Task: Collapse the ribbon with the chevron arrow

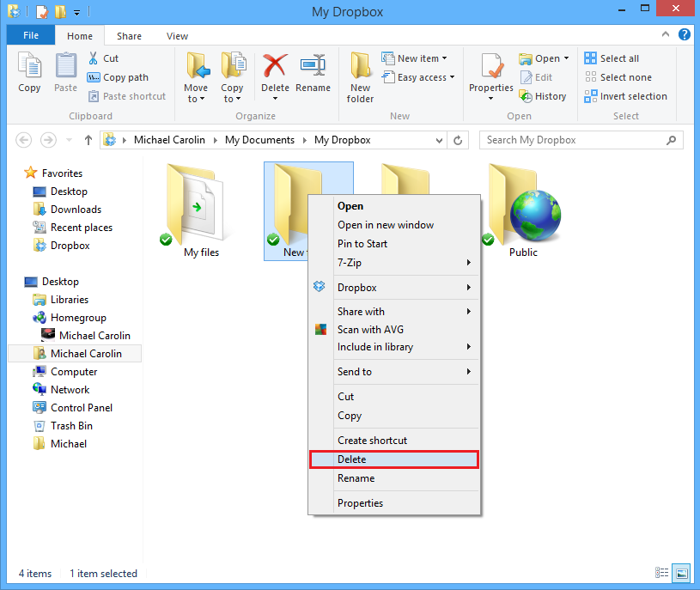Action: pyautogui.click(x=666, y=35)
